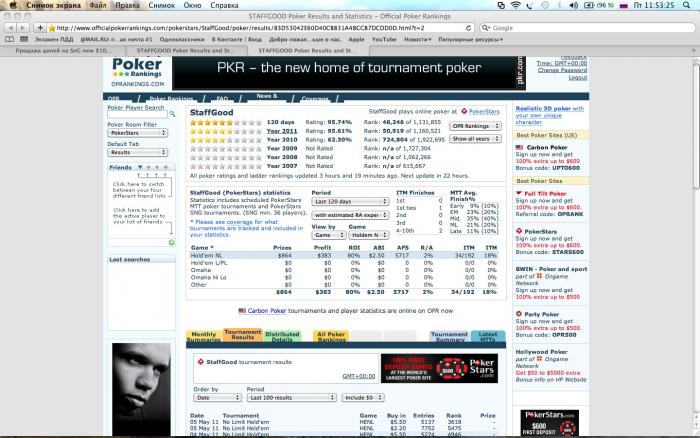Switch to the Monthly Summaries tab
Screen dimensions: 700x438
click(x=204, y=337)
